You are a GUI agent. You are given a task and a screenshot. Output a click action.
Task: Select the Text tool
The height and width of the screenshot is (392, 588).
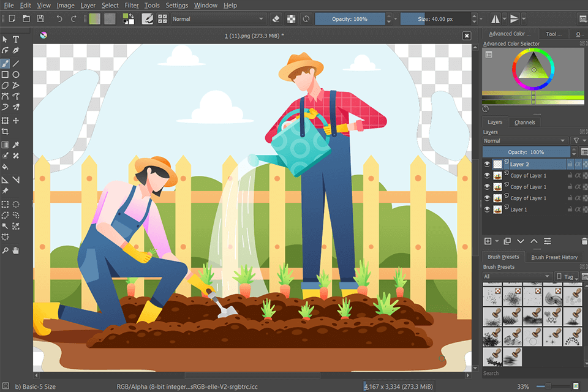tap(16, 39)
